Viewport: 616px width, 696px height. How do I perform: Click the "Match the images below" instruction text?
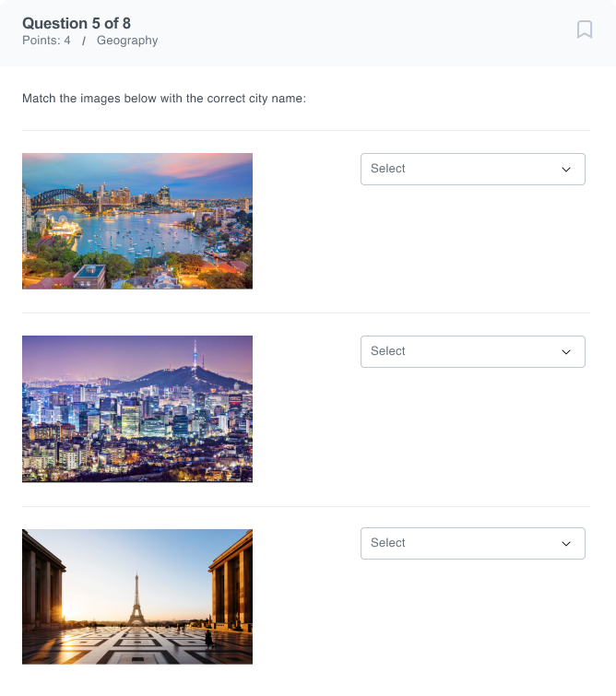click(164, 98)
